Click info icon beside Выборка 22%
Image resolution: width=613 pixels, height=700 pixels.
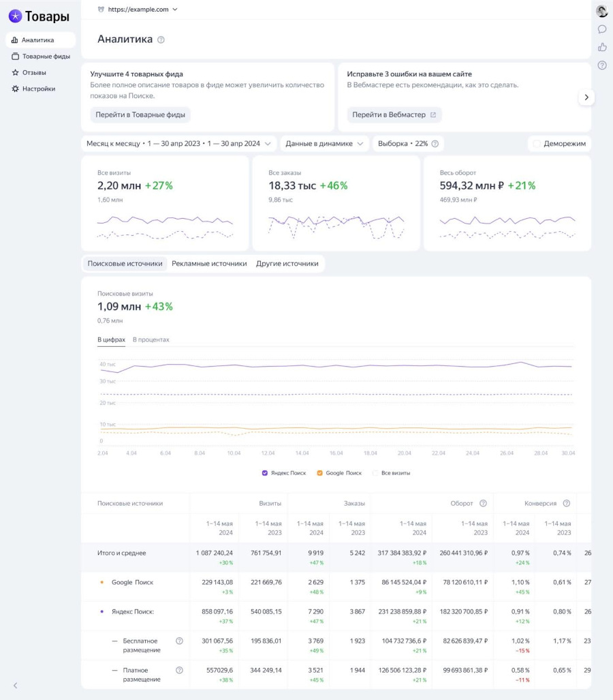tap(435, 144)
